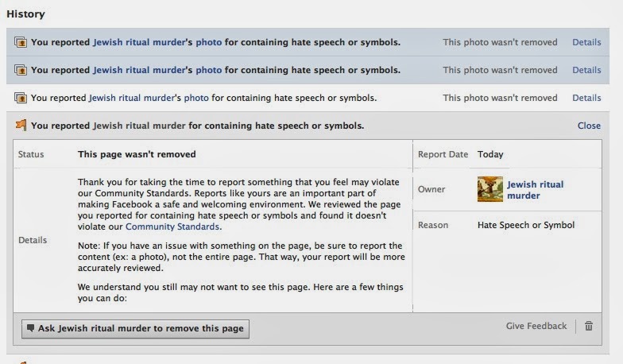Expand Details for the second photo report
623x364 pixels.
click(586, 70)
